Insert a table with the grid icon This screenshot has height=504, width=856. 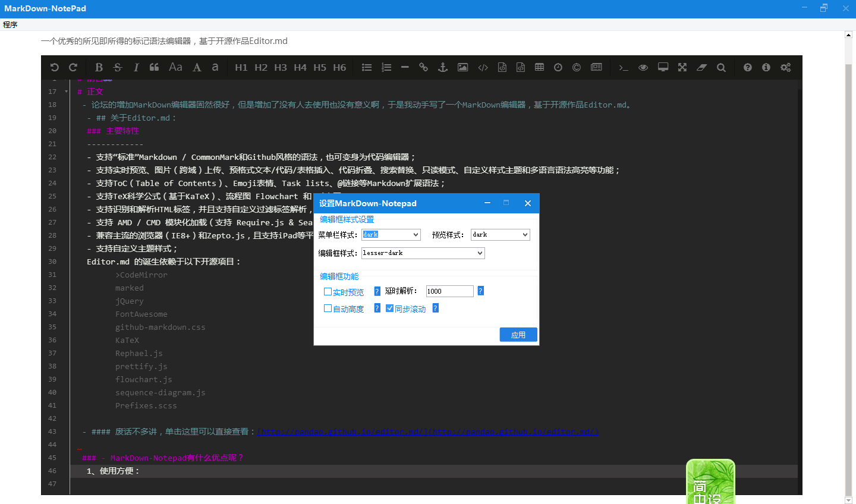[x=539, y=67]
